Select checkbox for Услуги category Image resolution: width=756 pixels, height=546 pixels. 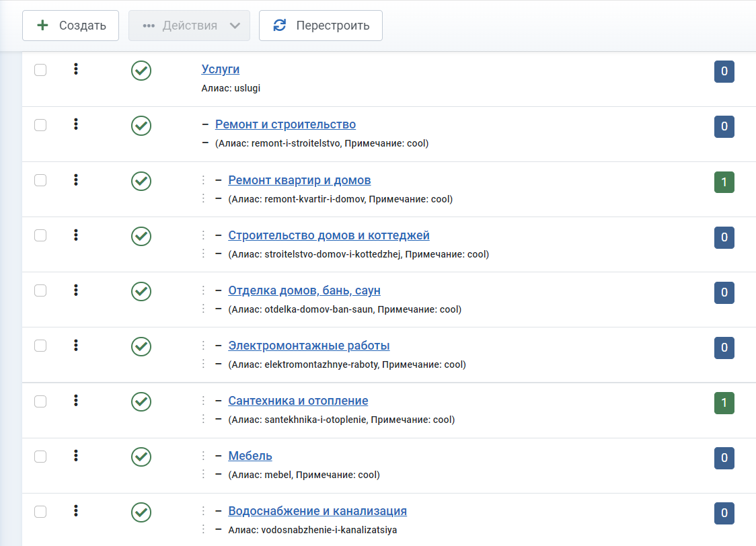pyautogui.click(x=40, y=70)
